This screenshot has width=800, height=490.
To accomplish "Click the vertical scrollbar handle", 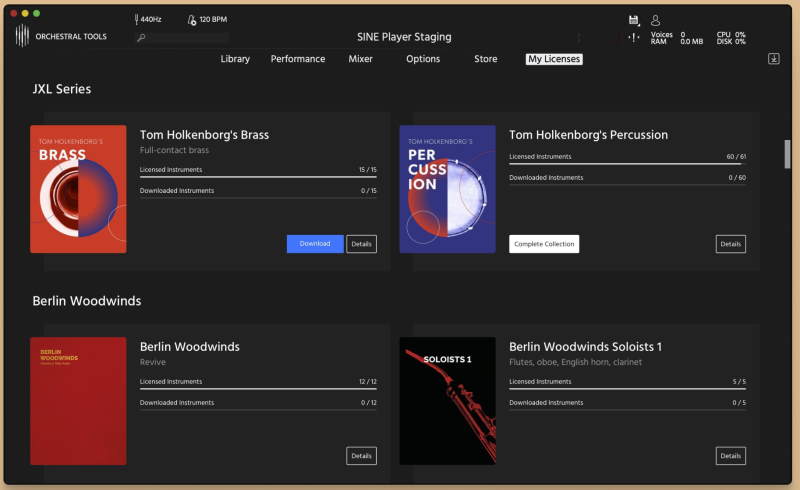I will pos(787,153).
